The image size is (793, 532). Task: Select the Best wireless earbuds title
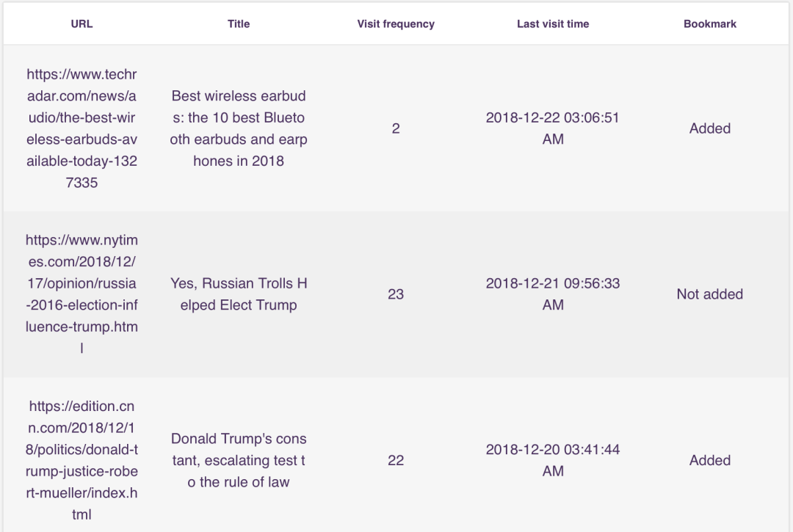pyautogui.click(x=238, y=128)
